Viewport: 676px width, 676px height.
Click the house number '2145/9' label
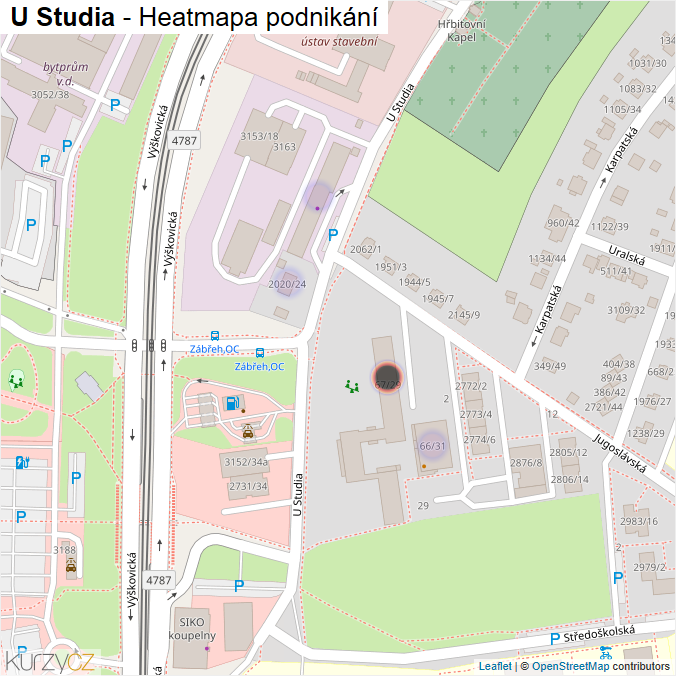click(464, 315)
